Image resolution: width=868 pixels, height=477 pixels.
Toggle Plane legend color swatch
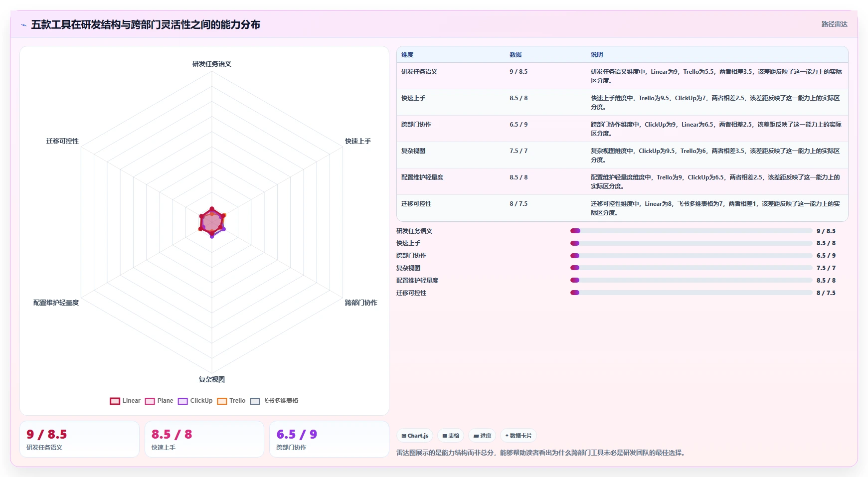(150, 401)
